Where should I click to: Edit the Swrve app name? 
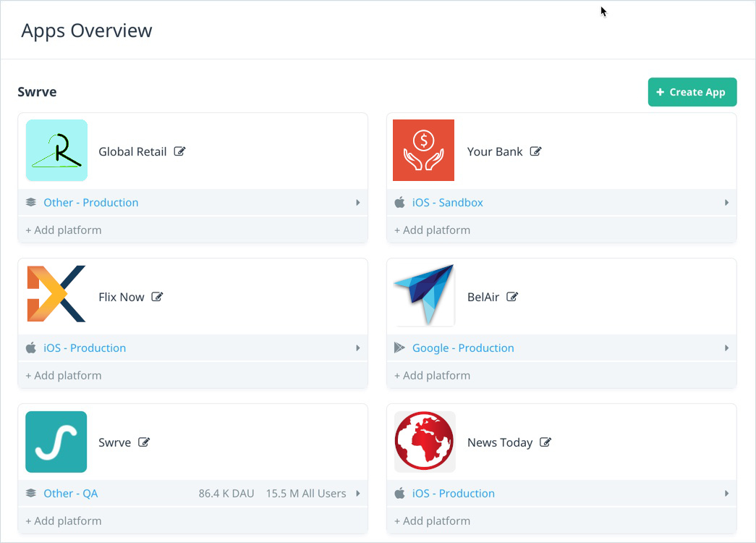pyautogui.click(x=144, y=442)
